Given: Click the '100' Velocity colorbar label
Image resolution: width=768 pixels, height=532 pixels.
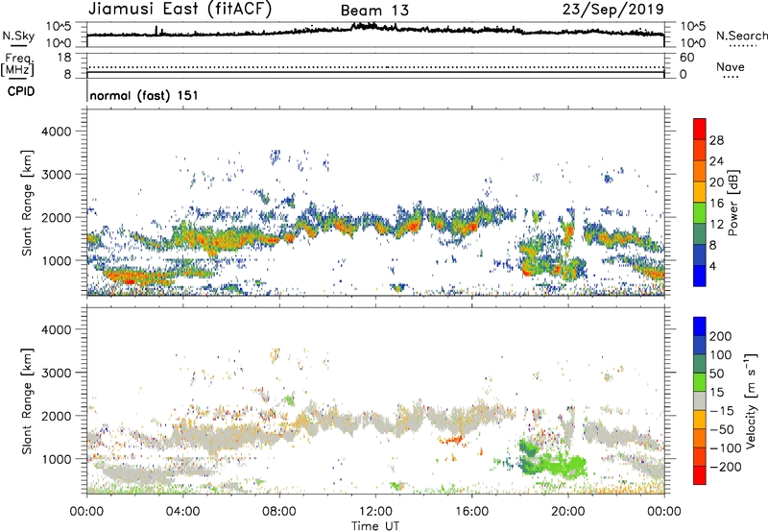Looking at the screenshot, I should (721, 354).
